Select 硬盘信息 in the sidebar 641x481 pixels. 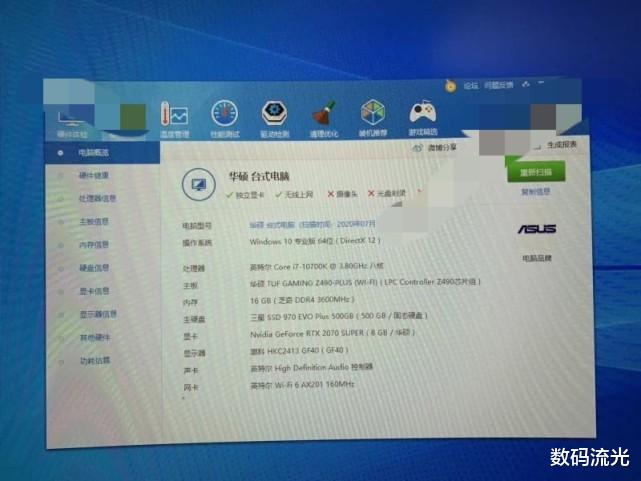94,268
